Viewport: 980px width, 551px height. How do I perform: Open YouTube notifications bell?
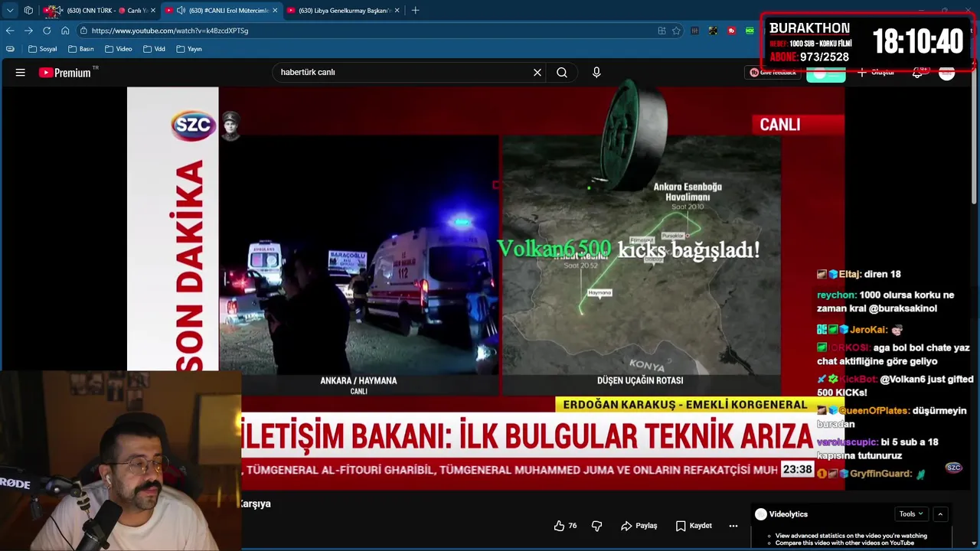click(917, 73)
